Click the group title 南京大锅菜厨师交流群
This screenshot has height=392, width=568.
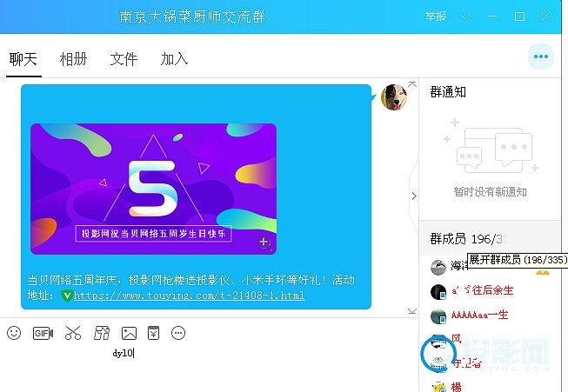pos(193,17)
